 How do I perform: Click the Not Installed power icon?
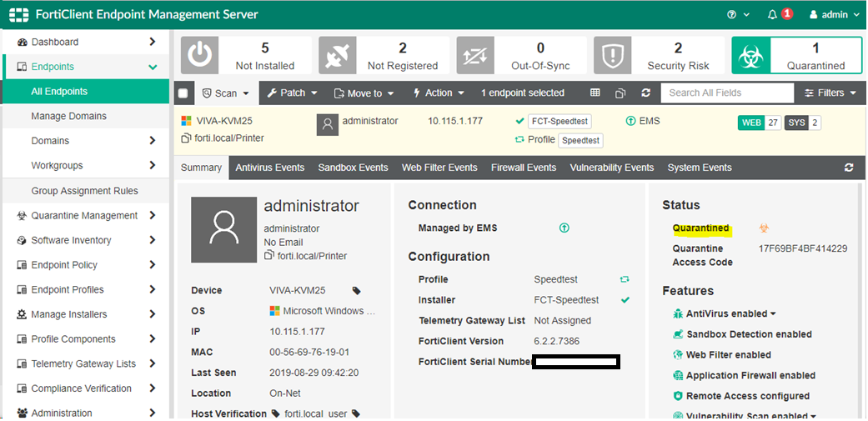[x=200, y=56]
